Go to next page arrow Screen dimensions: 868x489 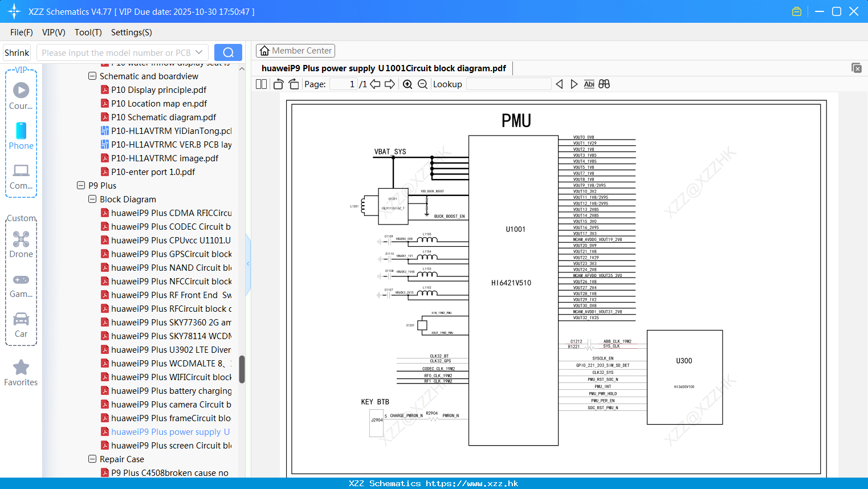390,84
